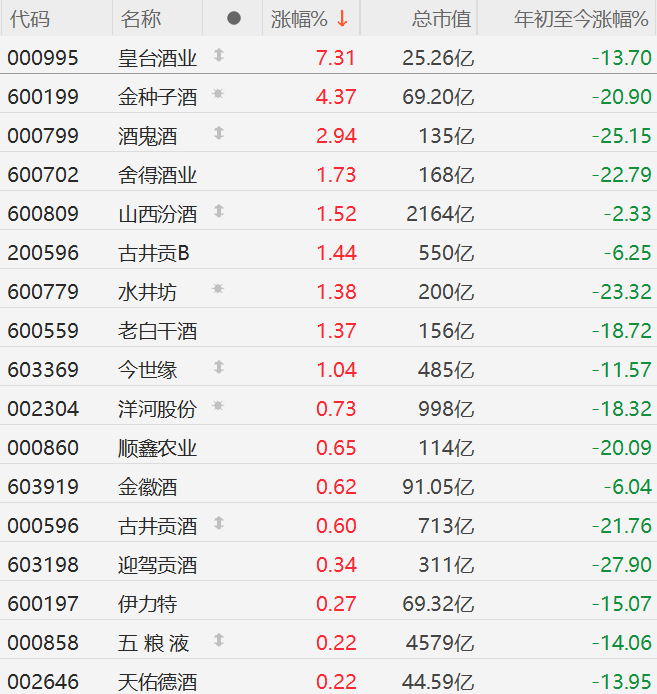Image resolution: width=657 pixels, height=694 pixels.
Task: Click the 4579亿 market cap value
Action: tap(440, 643)
